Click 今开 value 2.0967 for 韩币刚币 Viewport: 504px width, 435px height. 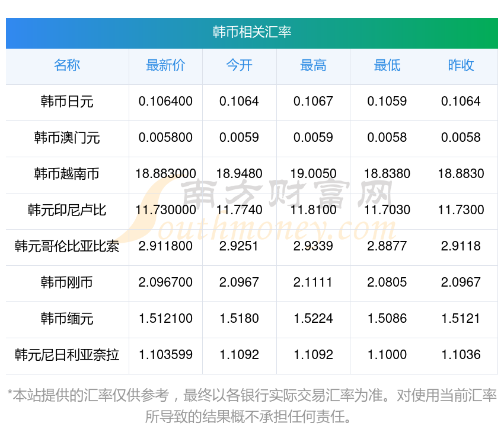coord(239,282)
